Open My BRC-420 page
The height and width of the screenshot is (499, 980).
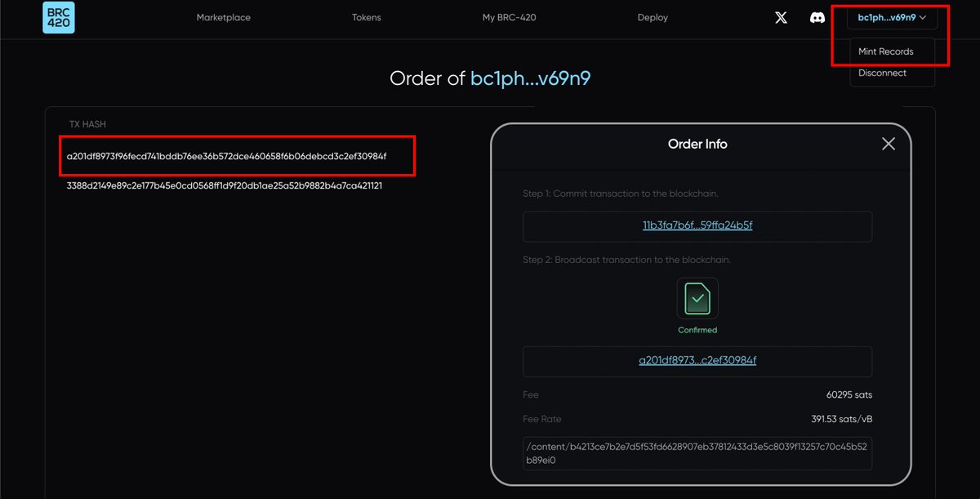point(509,17)
